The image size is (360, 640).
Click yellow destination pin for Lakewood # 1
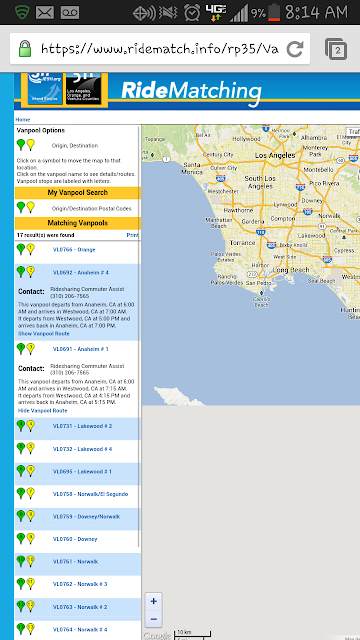coord(31,471)
